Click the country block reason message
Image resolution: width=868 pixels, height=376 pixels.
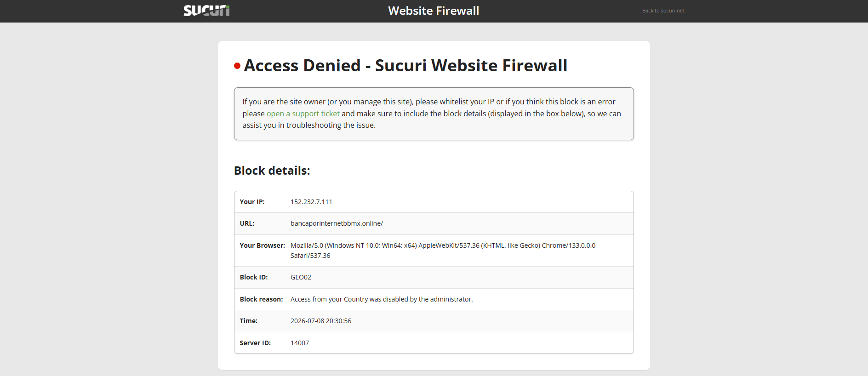382,299
